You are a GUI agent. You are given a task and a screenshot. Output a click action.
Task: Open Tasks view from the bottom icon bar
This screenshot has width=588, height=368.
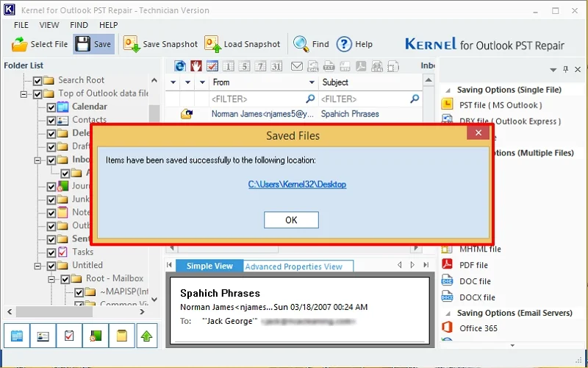69,336
